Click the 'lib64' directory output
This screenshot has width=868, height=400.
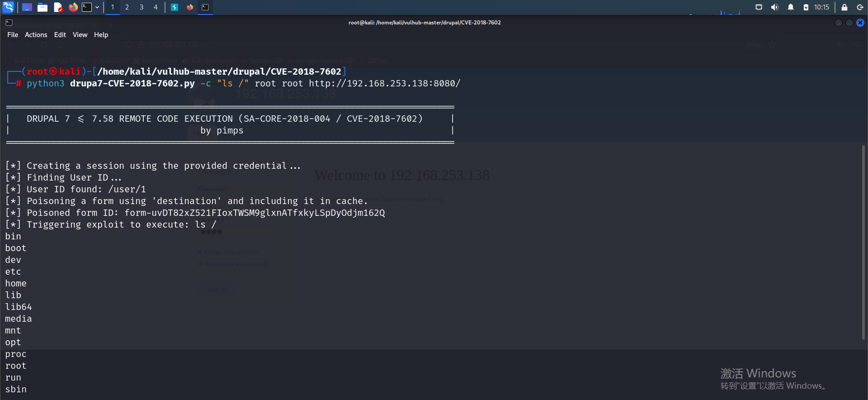pyautogui.click(x=19, y=307)
